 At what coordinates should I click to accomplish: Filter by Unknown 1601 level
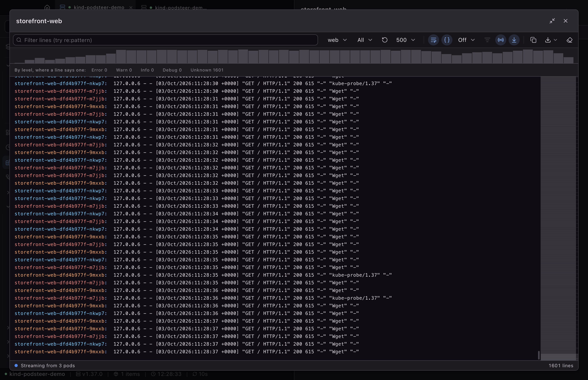pos(207,70)
